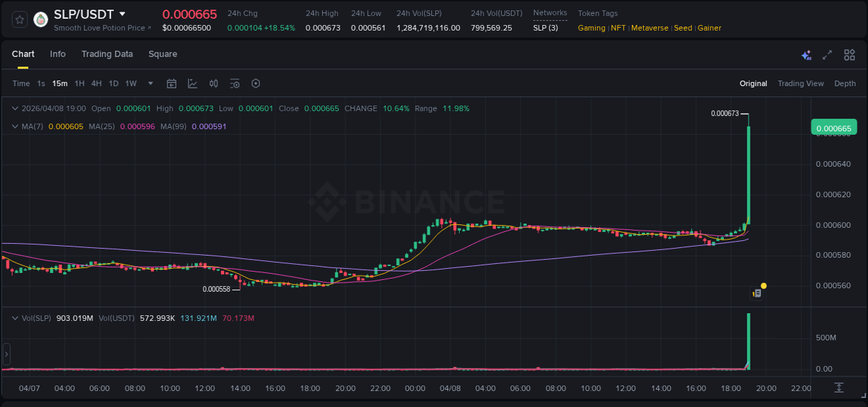The width and height of the screenshot is (868, 407).
Task: Collapse the Vol(SLP) volume panel
Action: click(x=14, y=317)
